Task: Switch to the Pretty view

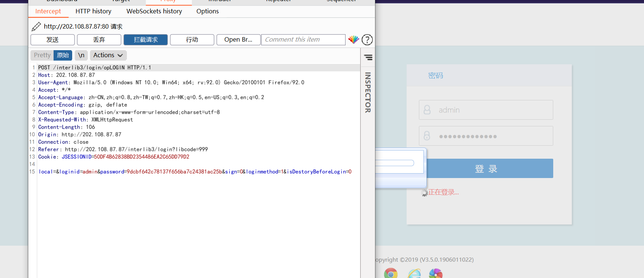Action: (x=42, y=55)
